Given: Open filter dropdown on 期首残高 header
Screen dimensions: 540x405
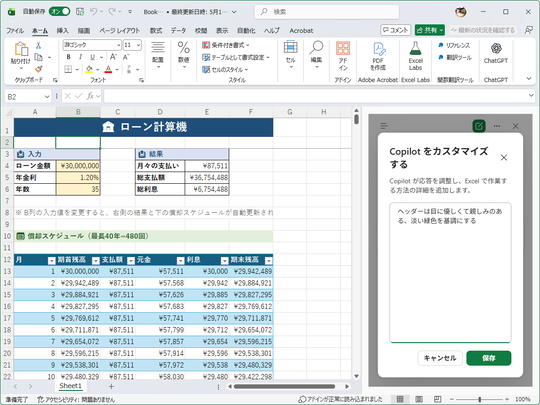Looking at the screenshot, I should 96,261.
